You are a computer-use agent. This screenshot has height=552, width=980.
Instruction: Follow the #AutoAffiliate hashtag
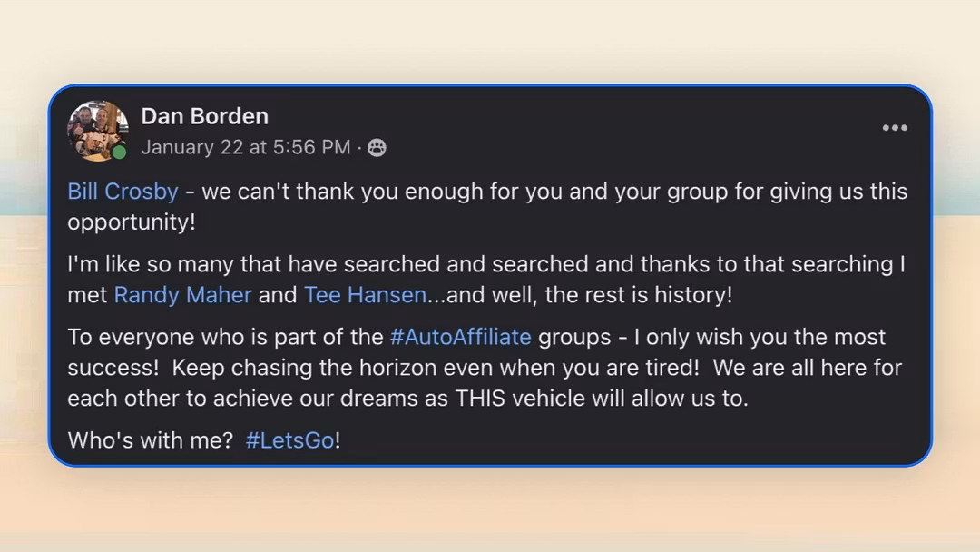[x=460, y=337]
